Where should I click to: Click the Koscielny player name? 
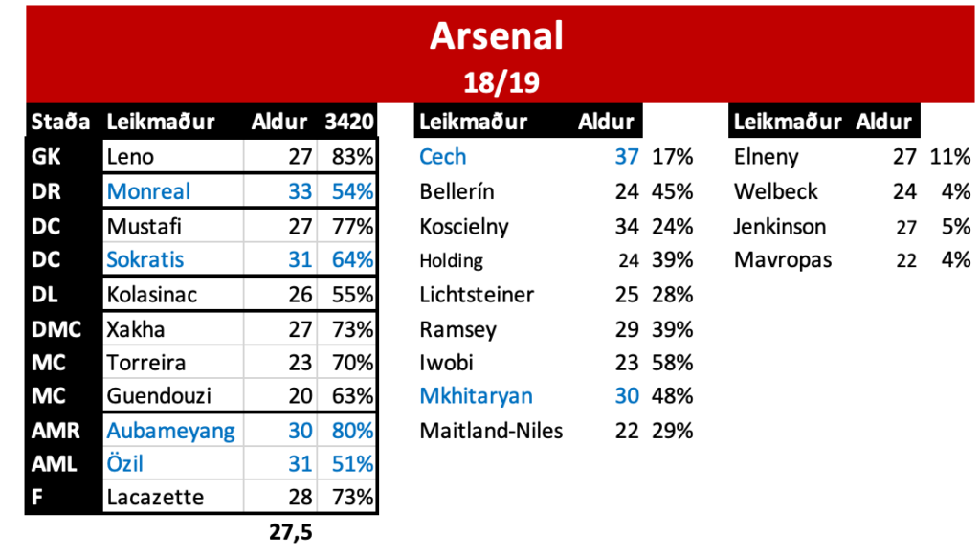[x=464, y=226]
